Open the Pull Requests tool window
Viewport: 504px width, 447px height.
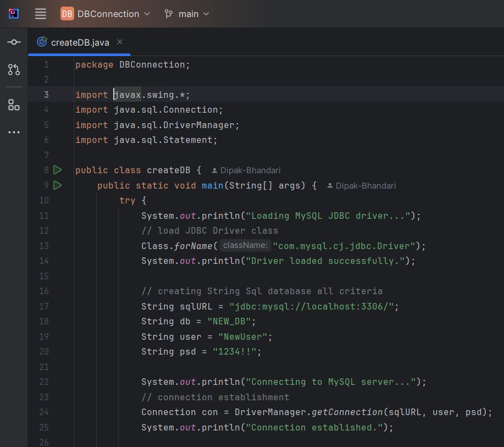[x=14, y=69]
